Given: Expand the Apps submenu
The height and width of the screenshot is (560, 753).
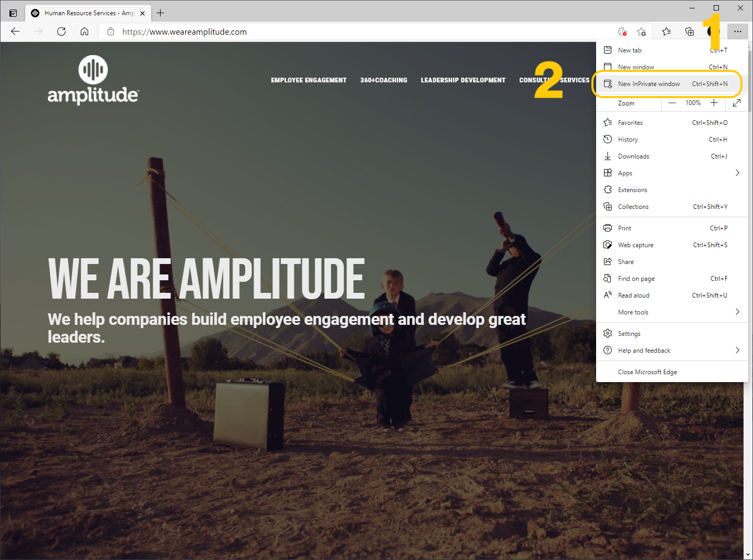Looking at the screenshot, I should (672, 173).
